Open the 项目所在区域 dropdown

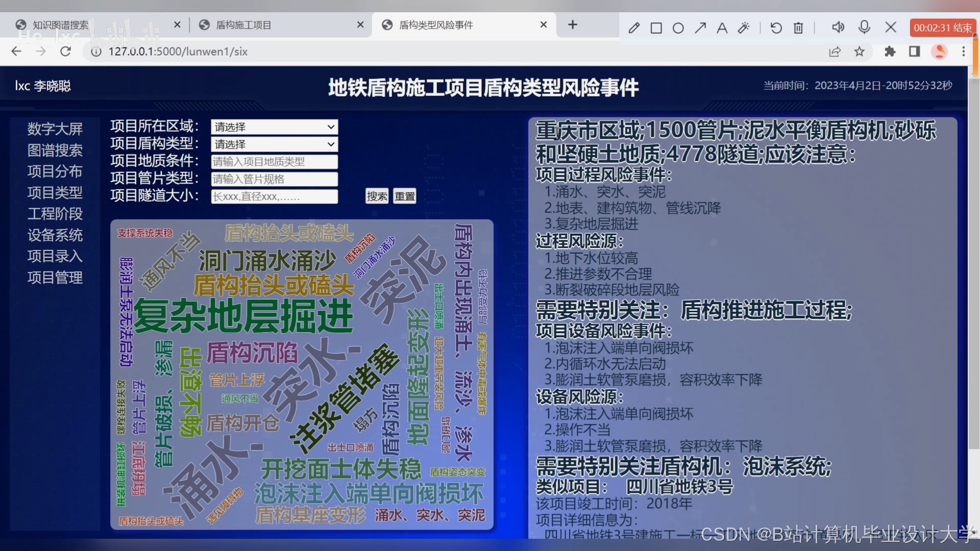[x=274, y=127]
